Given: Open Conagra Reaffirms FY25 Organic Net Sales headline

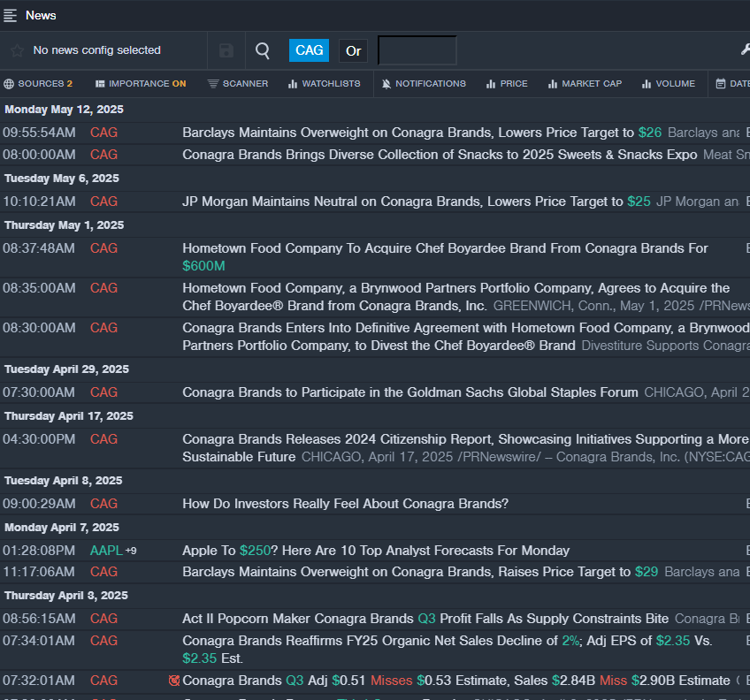Looking at the screenshot, I should point(448,650).
